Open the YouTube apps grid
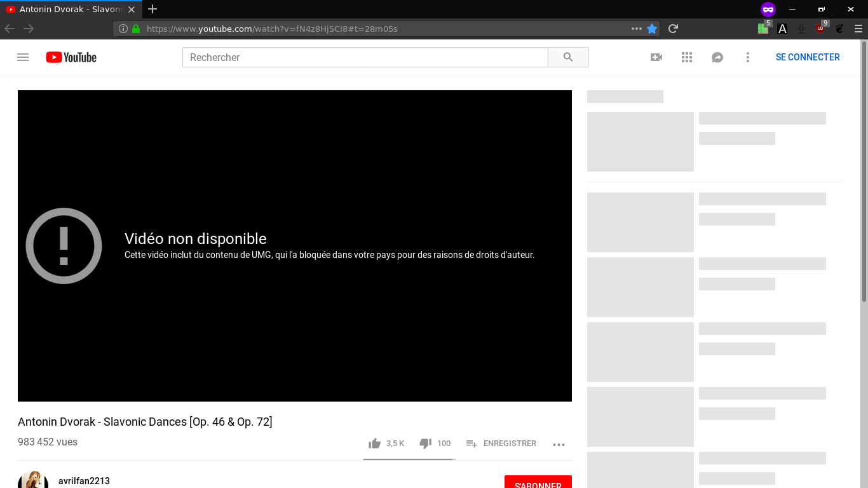This screenshot has height=488, width=868. 687,57
